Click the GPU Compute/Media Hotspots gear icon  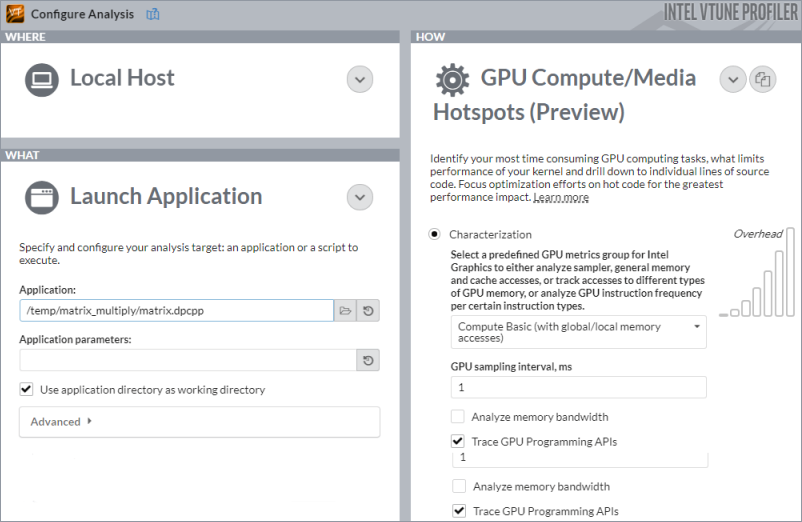tap(453, 78)
